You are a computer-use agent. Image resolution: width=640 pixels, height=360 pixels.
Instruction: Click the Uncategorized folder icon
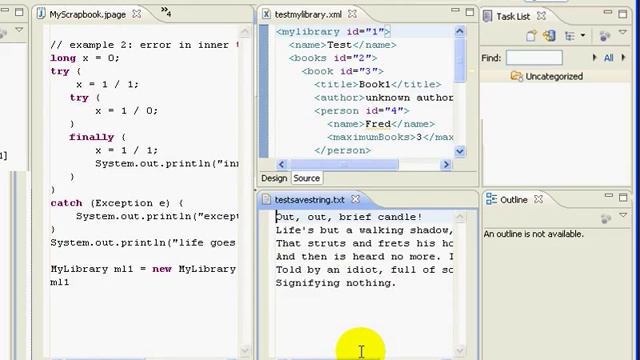click(517, 76)
